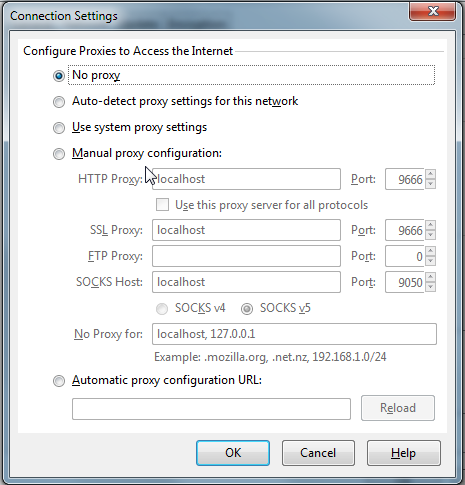
Task: Click the HTTP Proxy host field
Action: [246, 179]
